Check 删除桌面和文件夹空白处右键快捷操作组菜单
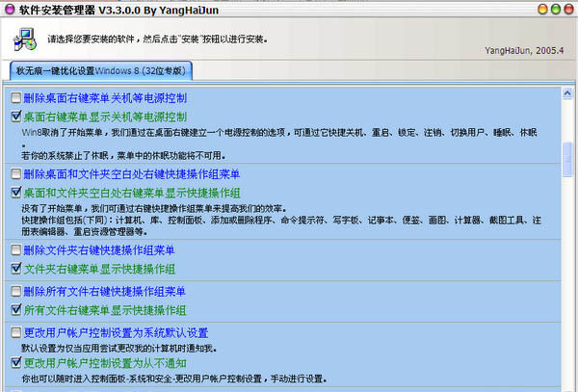The width and height of the screenshot is (578, 392). (x=15, y=174)
